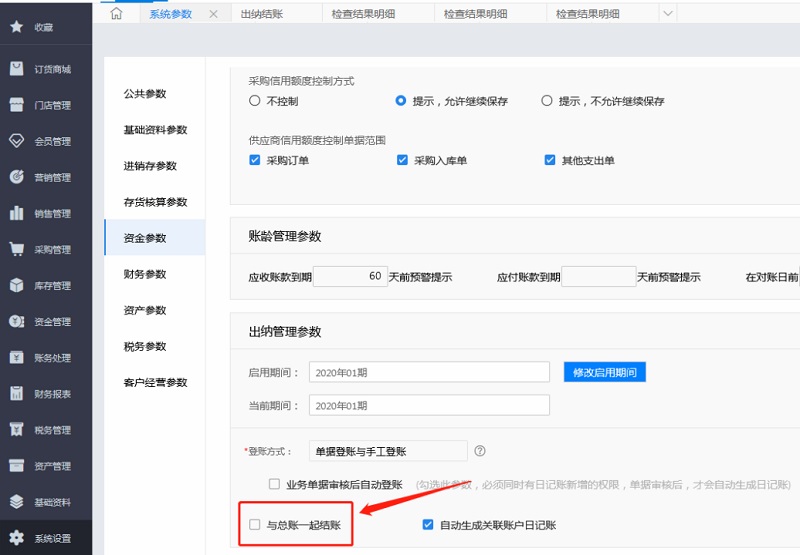Expand the more-tabs dropdown chevron
800x555 pixels.
tap(668, 14)
